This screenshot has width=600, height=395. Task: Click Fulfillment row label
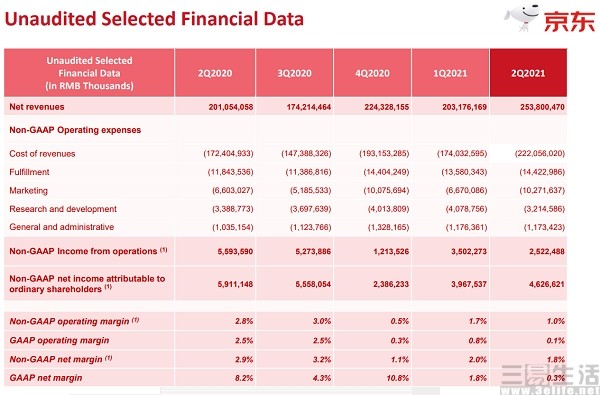tap(29, 172)
